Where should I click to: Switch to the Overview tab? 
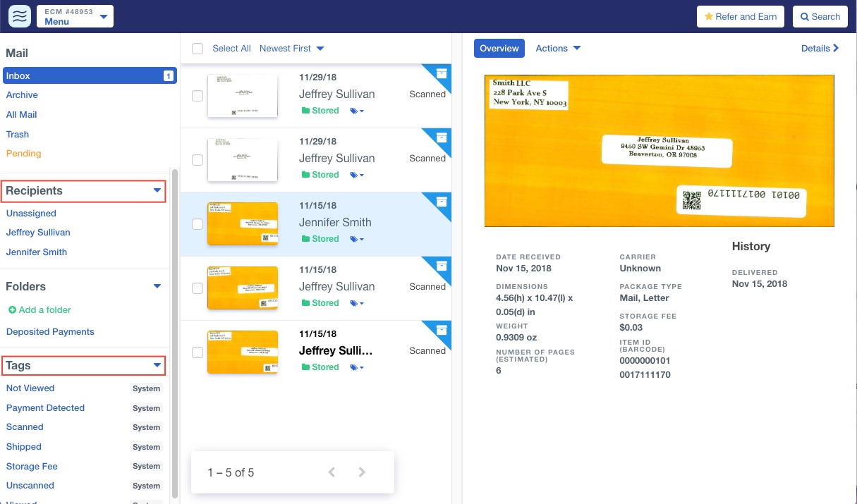(x=499, y=49)
